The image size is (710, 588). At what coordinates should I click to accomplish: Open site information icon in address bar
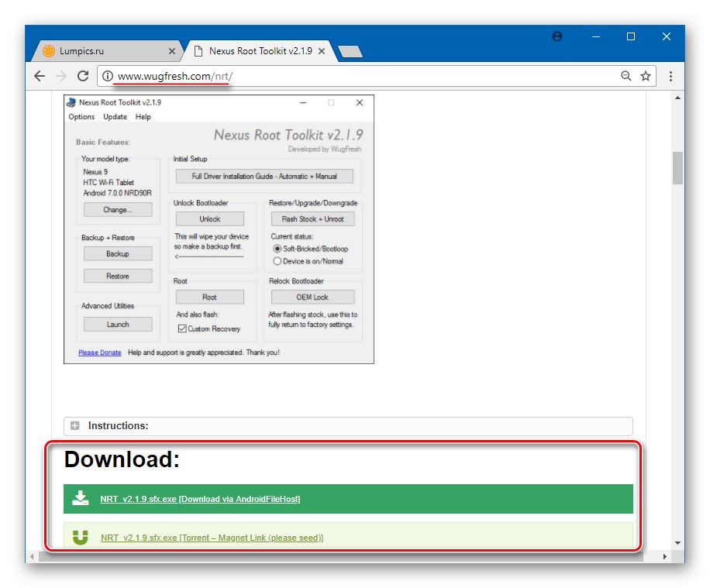pos(107,76)
